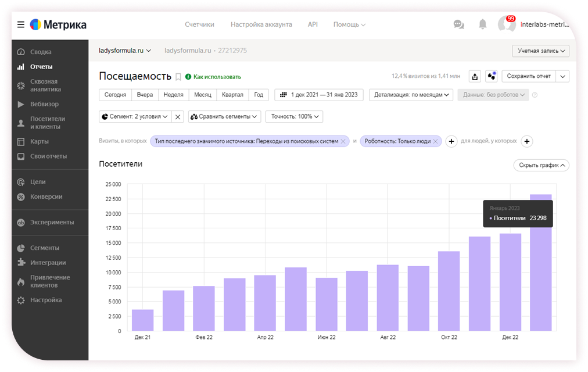This screenshot has height=372, width=588.
Task: Click the Сохранить отчет button
Action: (x=529, y=76)
